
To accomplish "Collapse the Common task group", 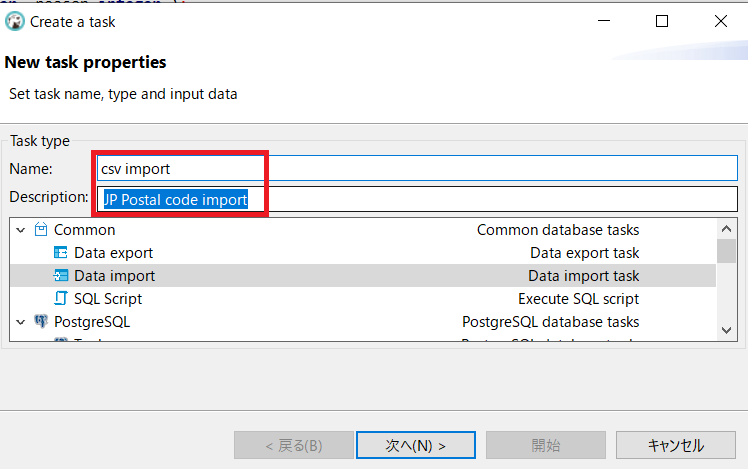I will (21, 230).
